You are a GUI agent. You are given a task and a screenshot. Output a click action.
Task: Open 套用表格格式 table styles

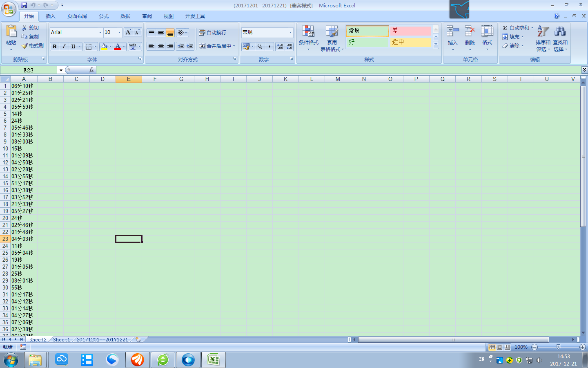332,38
